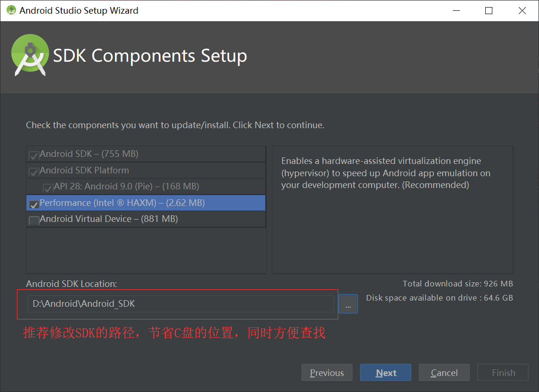Cancel the setup wizard
The image size is (539, 392).
444,373
